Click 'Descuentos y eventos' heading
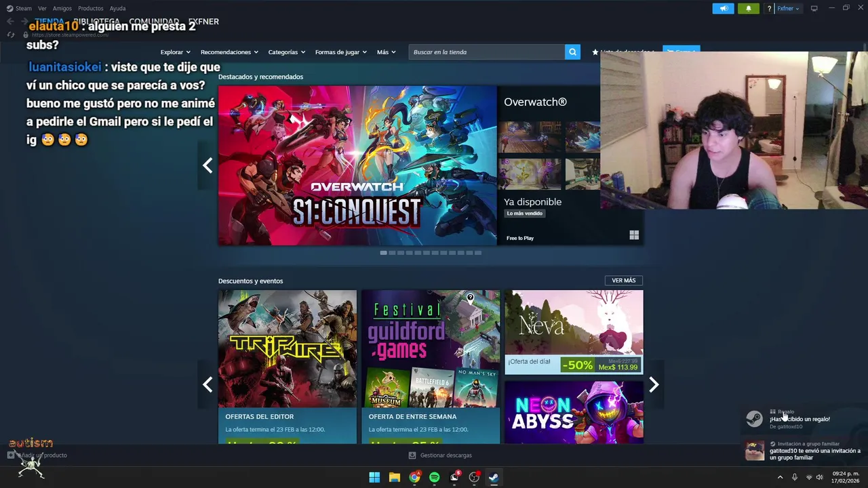This screenshot has height=488, width=868. click(251, 281)
